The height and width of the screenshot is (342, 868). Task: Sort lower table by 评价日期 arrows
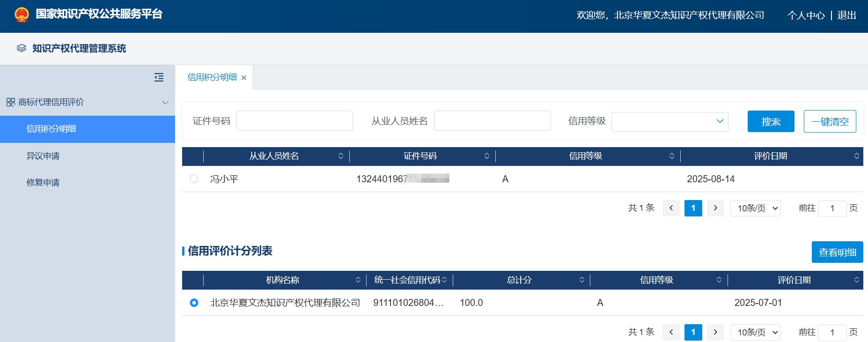point(857,280)
